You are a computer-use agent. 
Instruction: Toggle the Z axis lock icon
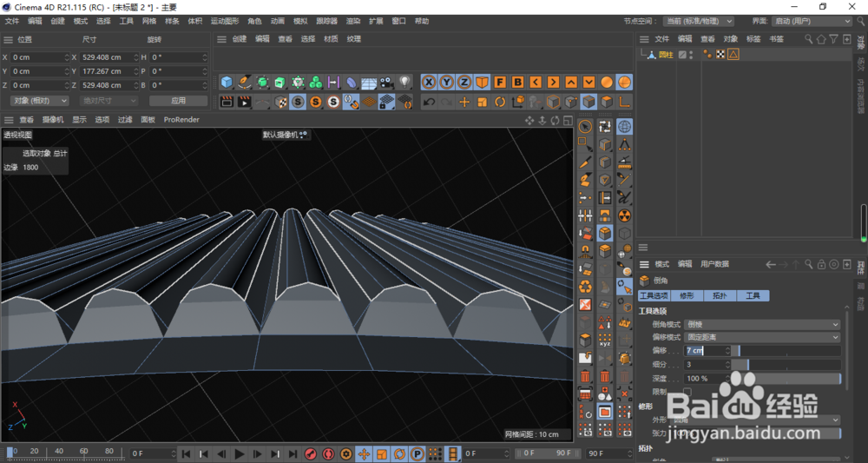click(x=464, y=83)
